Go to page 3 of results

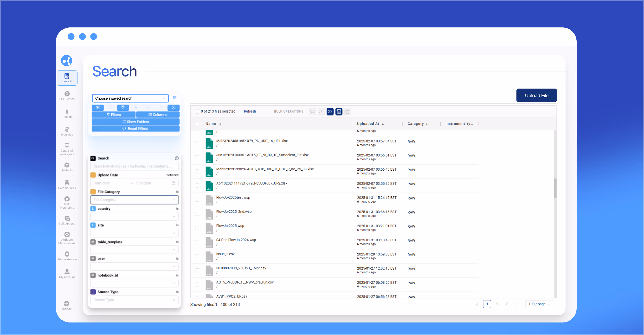[x=507, y=304]
